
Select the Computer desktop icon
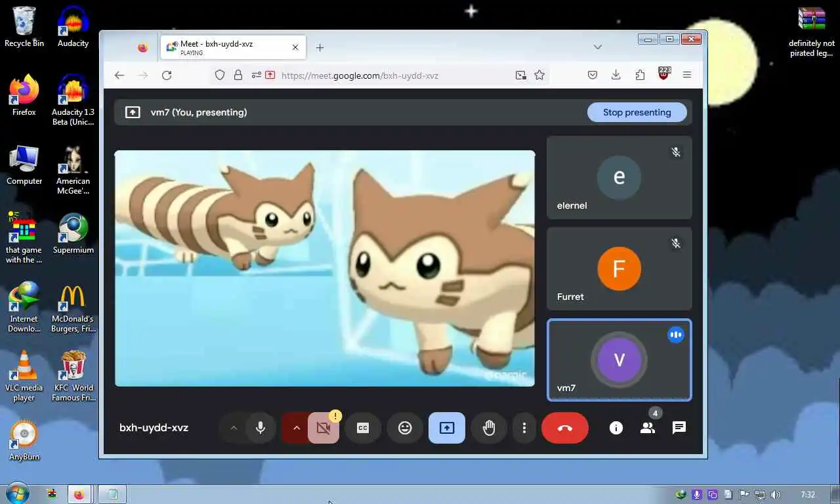pyautogui.click(x=24, y=165)
